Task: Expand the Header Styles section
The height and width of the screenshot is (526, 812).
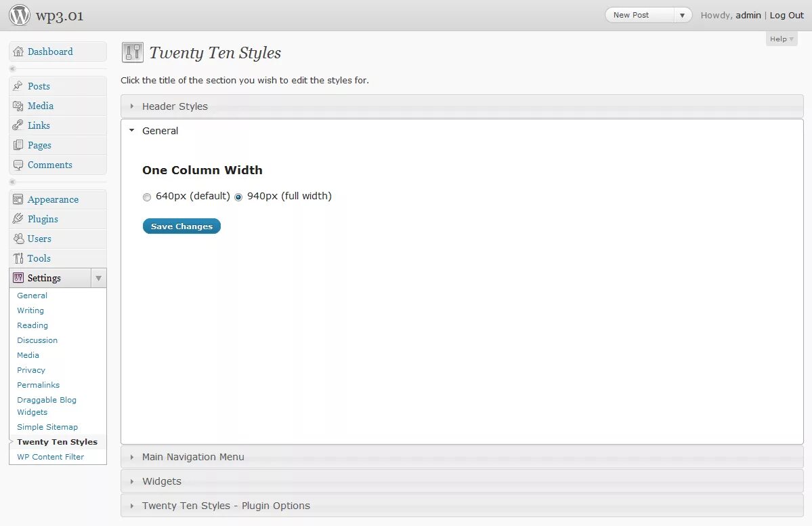Action: click(462, 106)
